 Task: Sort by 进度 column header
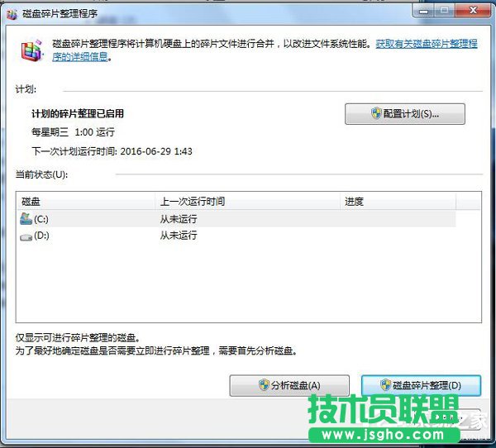[398, 201]
